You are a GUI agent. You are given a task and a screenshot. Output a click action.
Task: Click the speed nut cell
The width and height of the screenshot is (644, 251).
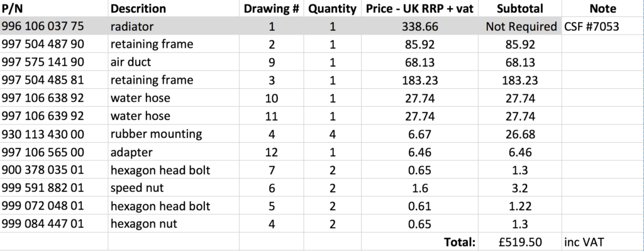pos(174,187)
